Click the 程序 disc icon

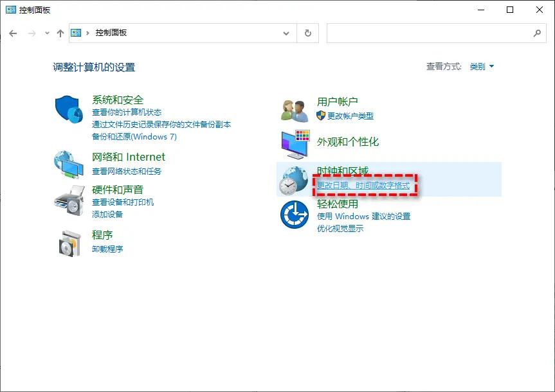68,243
